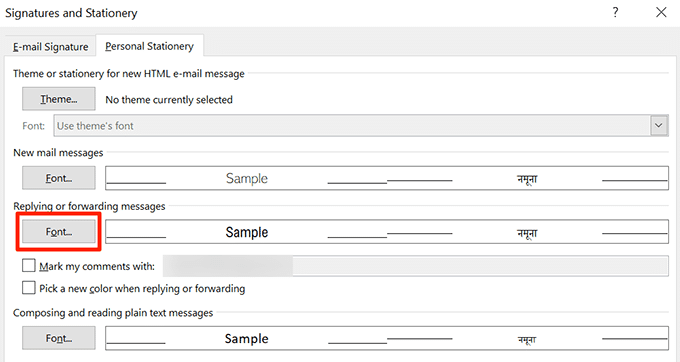Close the Signatures and Stationery dialog
This screenshot has width=680, height=362.
(x=661, y=12)
